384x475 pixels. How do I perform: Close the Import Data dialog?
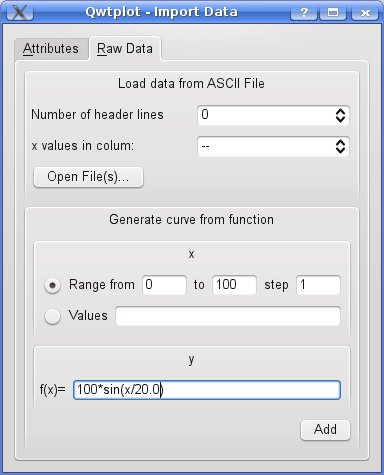coord(365,13)
